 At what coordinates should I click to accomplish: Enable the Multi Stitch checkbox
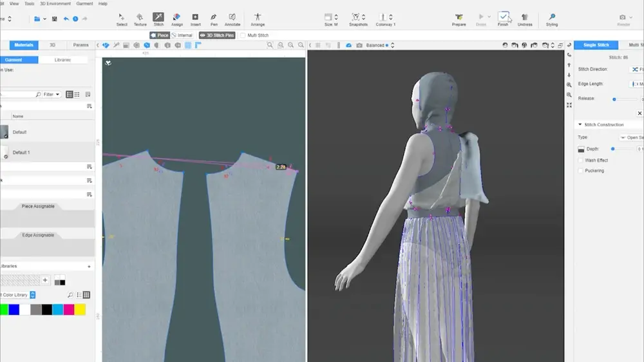243,35
